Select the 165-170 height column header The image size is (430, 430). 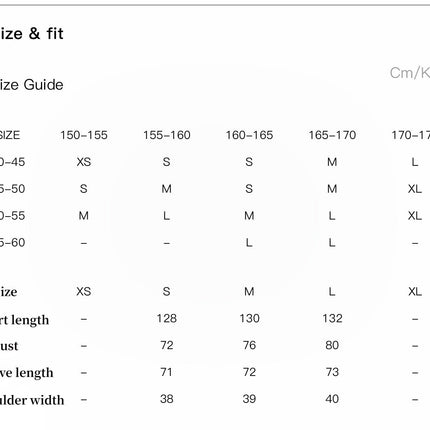(x=332, y=135)
